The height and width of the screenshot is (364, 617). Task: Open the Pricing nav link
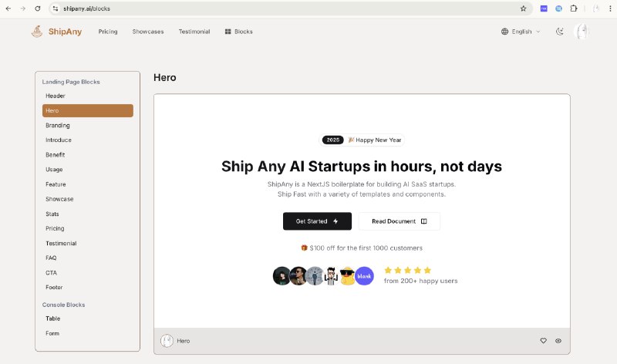point(108,32)
